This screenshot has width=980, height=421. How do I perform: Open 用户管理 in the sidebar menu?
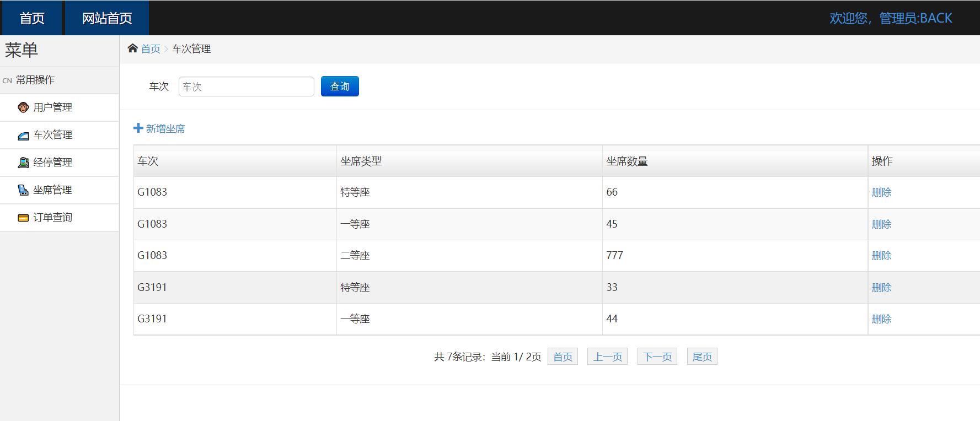pos(60,107)
